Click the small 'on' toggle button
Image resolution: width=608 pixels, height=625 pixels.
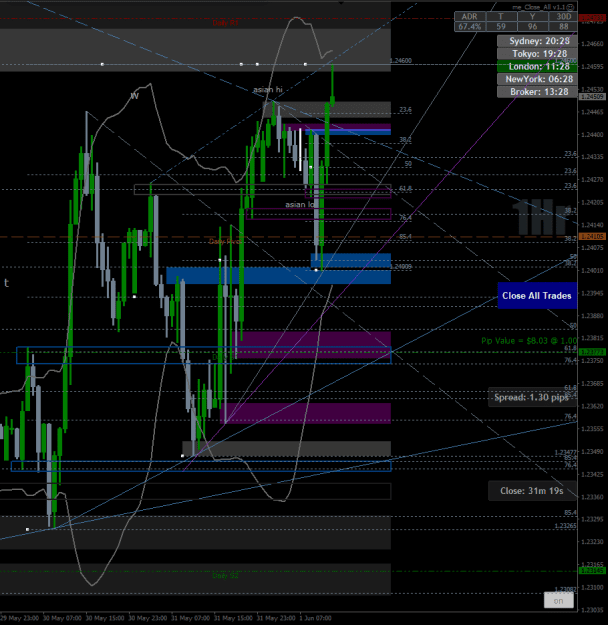[x=559, y=601]
